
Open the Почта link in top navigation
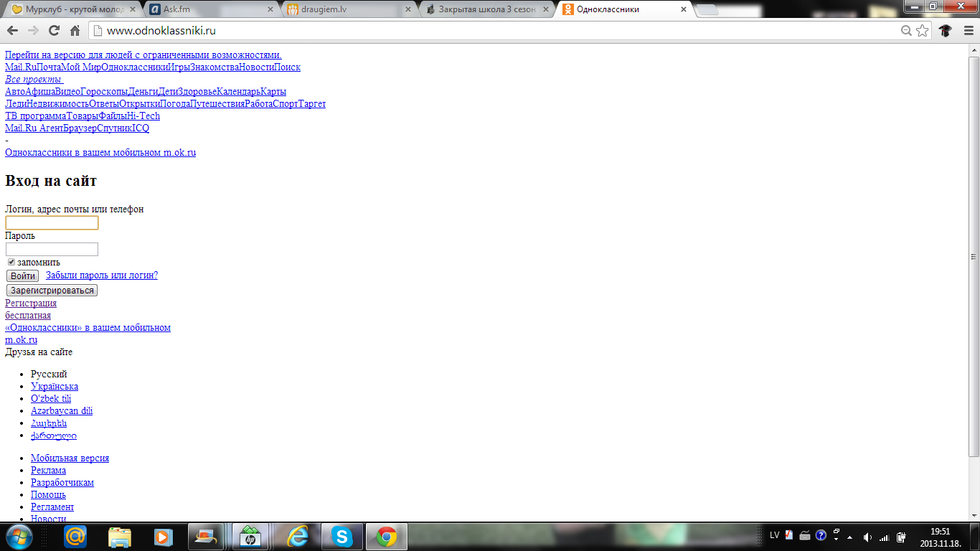coord(49,67)
